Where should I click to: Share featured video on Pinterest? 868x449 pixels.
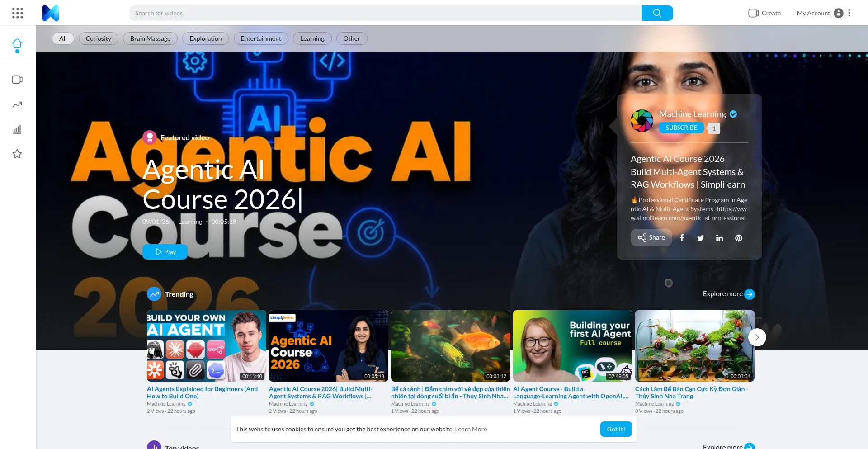pos(739,238)
